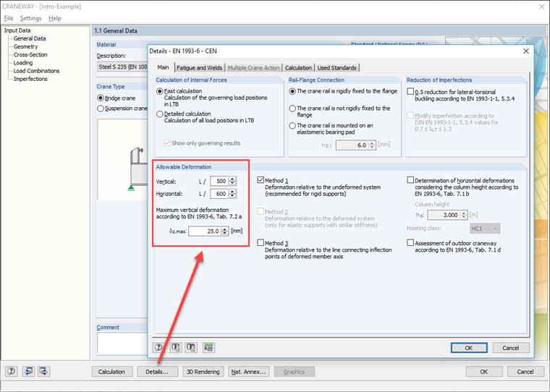Focus the column height 3.000 field

[x=444, y=215]
